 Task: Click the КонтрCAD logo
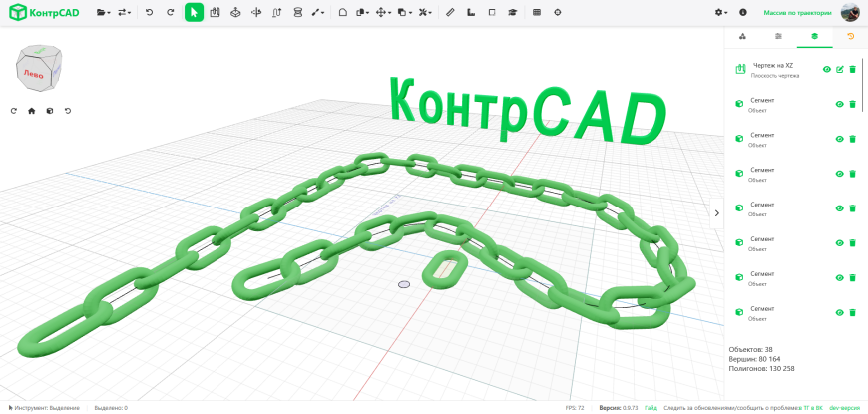(44, 12)
